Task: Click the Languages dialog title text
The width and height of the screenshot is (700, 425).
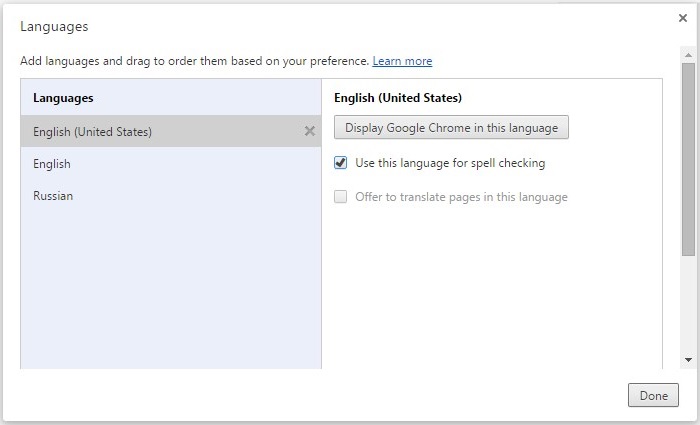Action: point(54,26)
